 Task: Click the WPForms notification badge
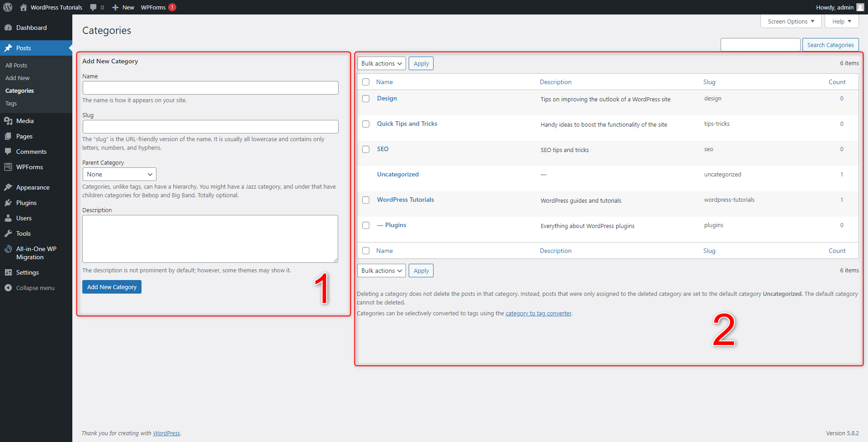(172, 7)
